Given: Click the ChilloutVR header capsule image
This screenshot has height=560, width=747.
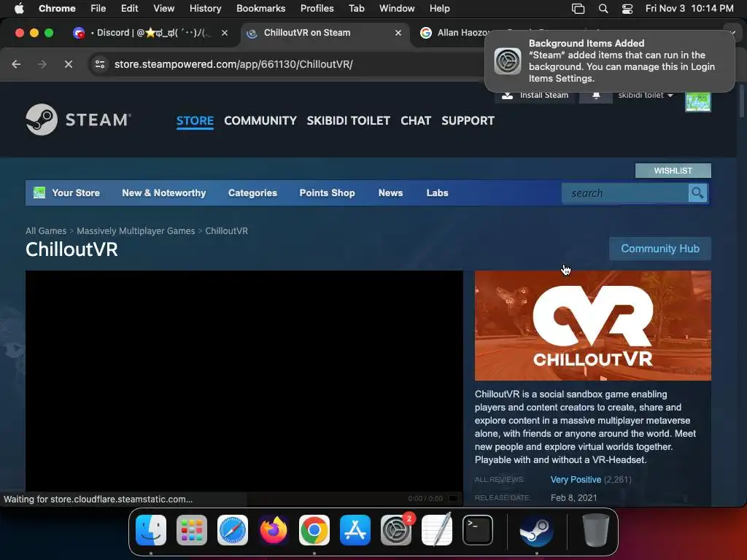Looking at the screenshot, I should 592,326.
